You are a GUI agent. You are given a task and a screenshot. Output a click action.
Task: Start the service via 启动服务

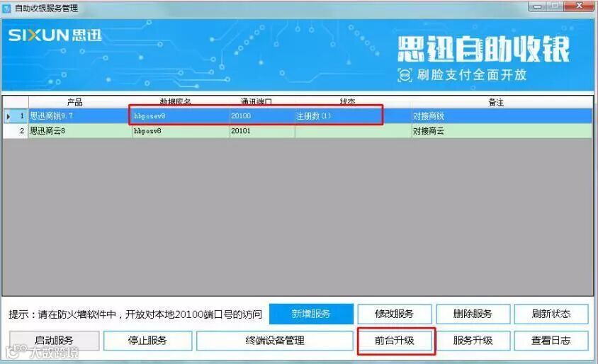pos(54,340)
